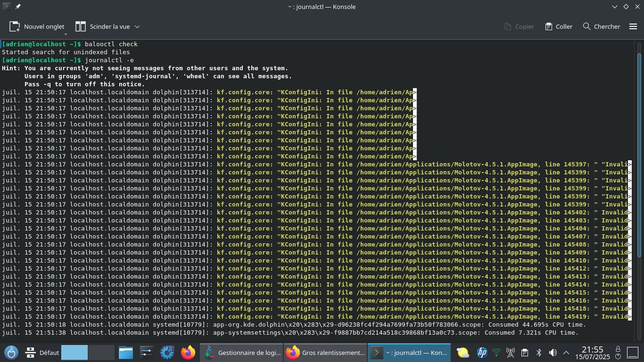Click log line with 'line 145419'
Screen dimensions: 644x362
[x=316, y=316]
